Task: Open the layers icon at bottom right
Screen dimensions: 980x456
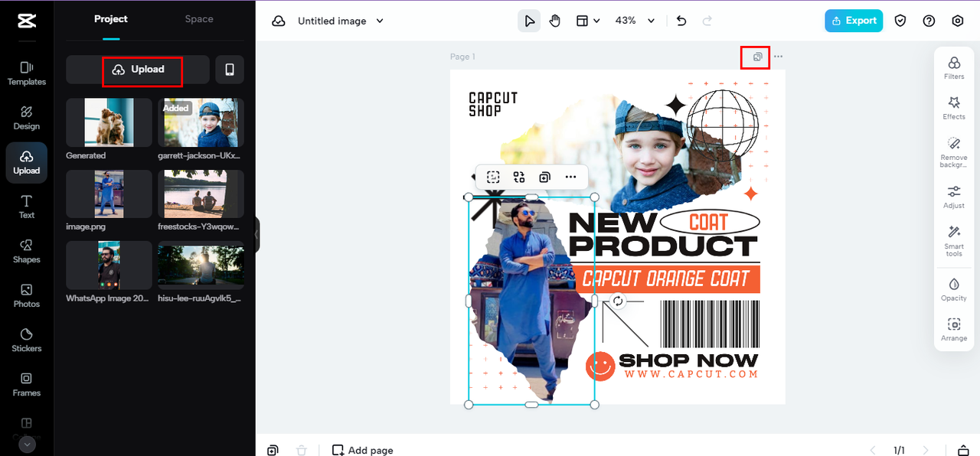Action: [964, 450]
